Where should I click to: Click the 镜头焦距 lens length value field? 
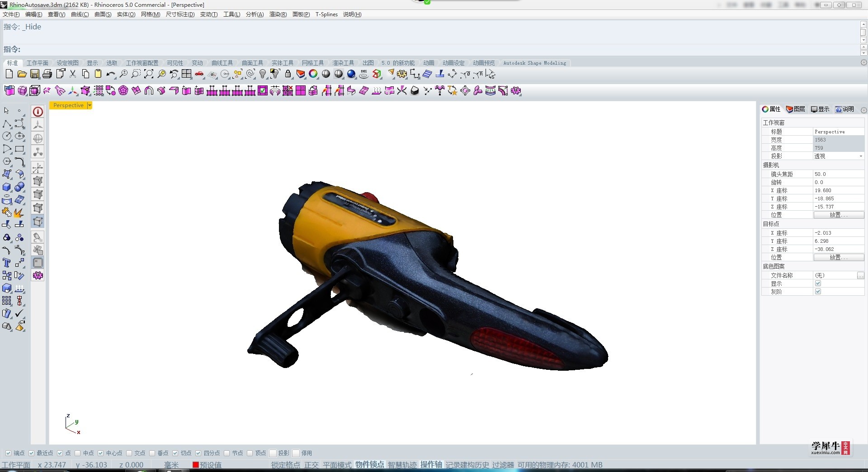[839, 174]
